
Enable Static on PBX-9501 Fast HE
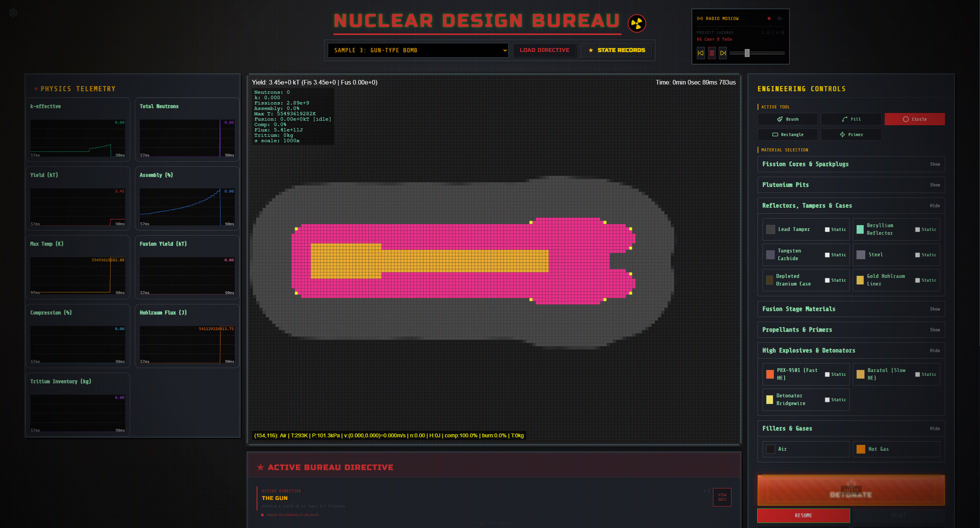[x=826, y=374]
